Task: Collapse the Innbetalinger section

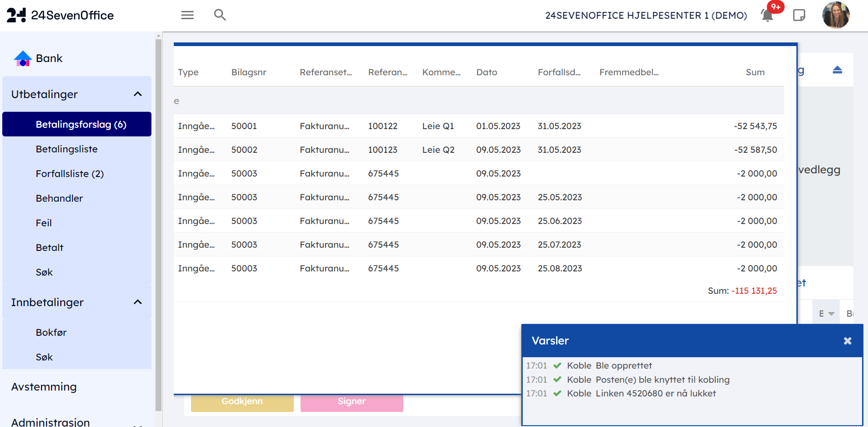Action: [138, 302]
